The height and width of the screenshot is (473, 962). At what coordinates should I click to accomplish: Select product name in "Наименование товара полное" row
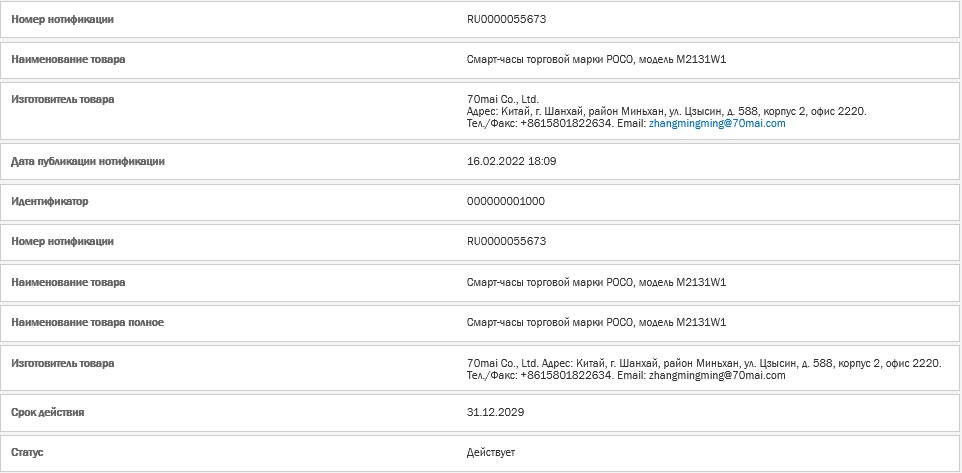coord(596,322)
